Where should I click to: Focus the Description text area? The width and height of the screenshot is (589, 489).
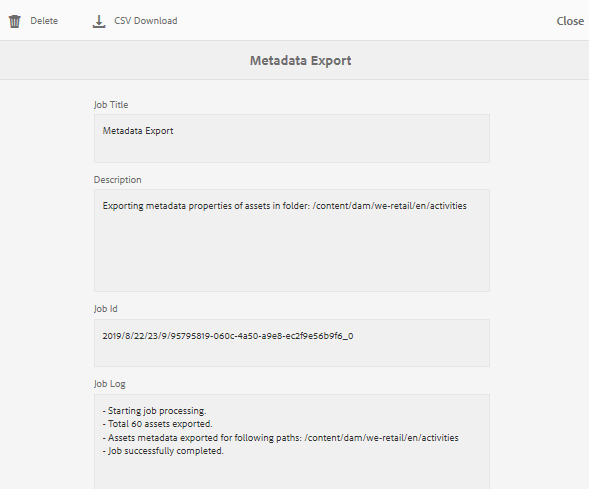tap(292, 240)
